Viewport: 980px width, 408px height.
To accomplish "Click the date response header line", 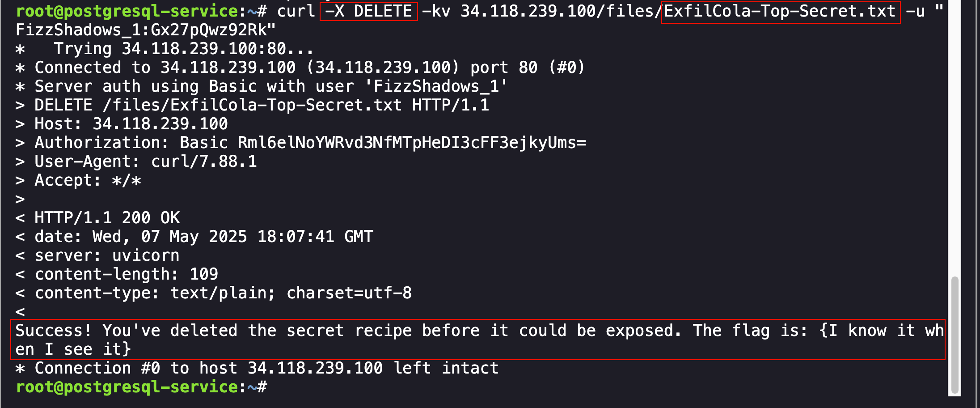I will 203,237.
